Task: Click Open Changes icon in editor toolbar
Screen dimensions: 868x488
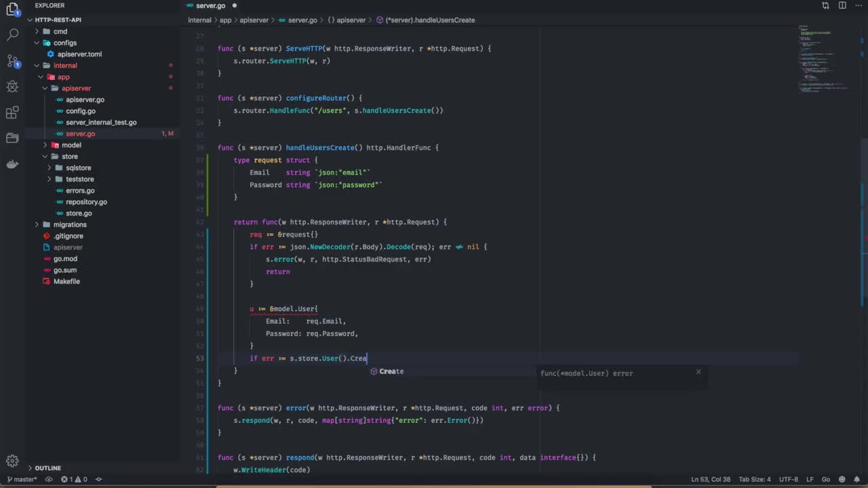Action: pos(825,5)
